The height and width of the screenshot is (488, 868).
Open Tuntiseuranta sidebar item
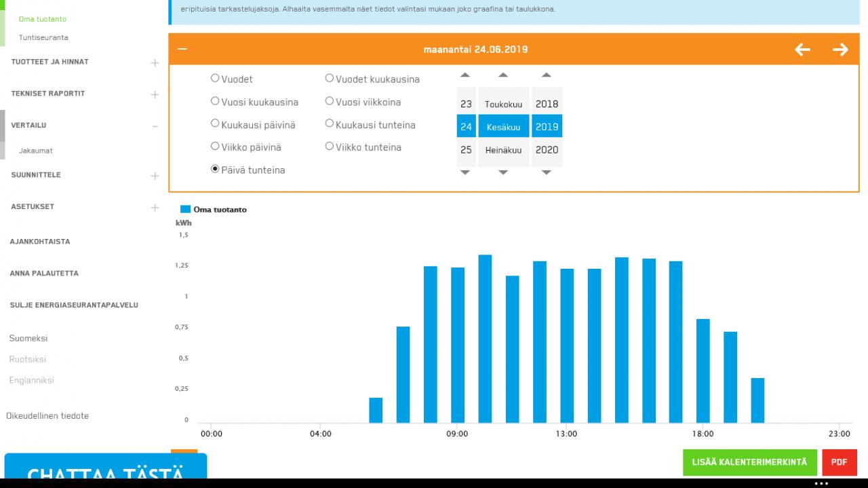tap(43, 37)
